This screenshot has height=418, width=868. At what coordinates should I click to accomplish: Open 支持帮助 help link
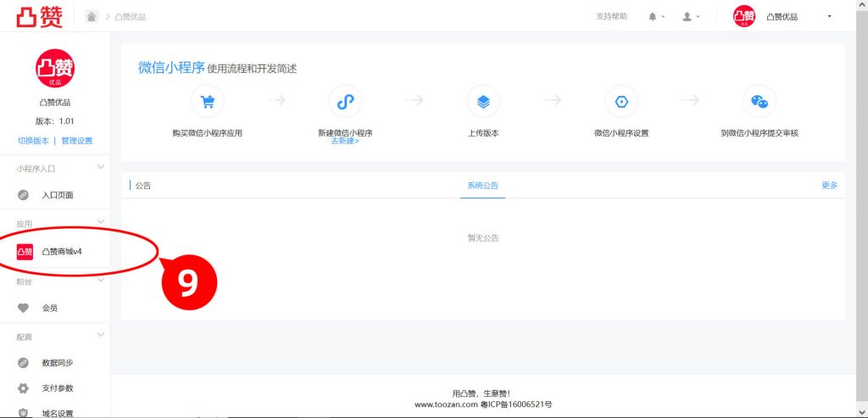611,17
